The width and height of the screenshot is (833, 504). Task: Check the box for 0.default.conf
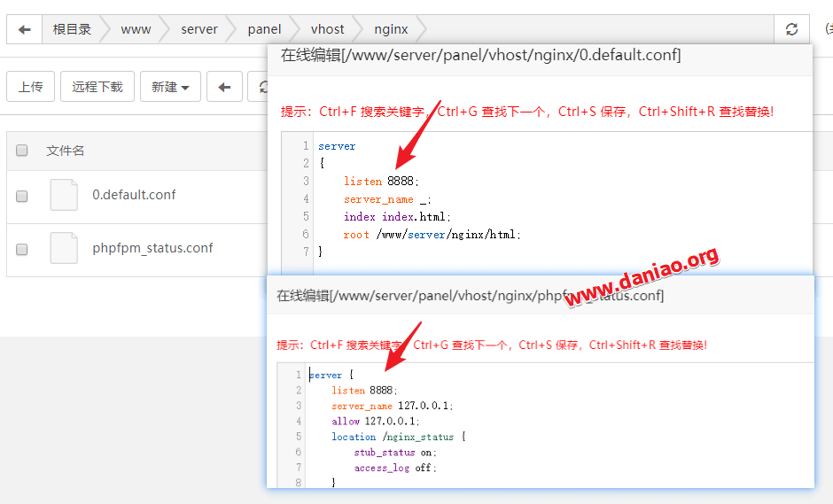22,196
